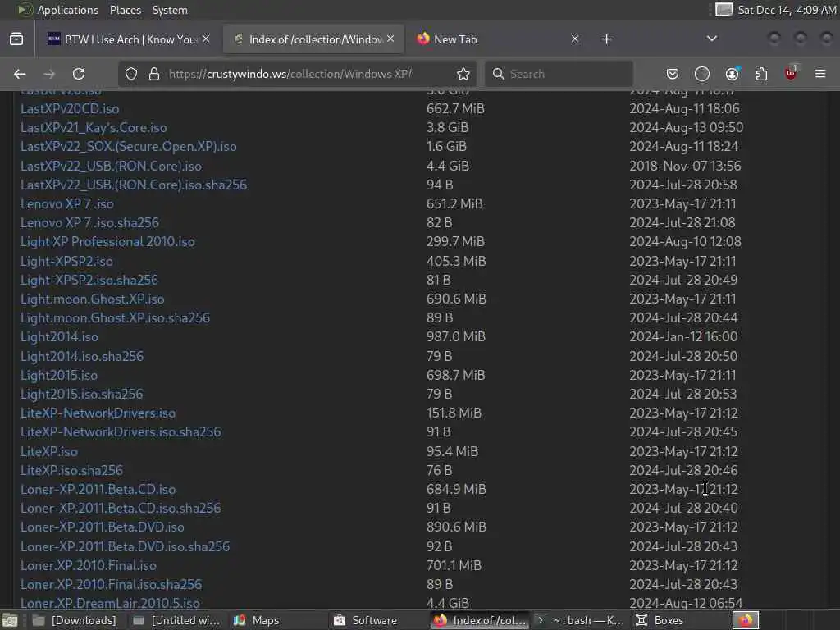The image size is (840, 630).
Task: Close the Index of /collection tab
Action: click(x=390, y=39)
